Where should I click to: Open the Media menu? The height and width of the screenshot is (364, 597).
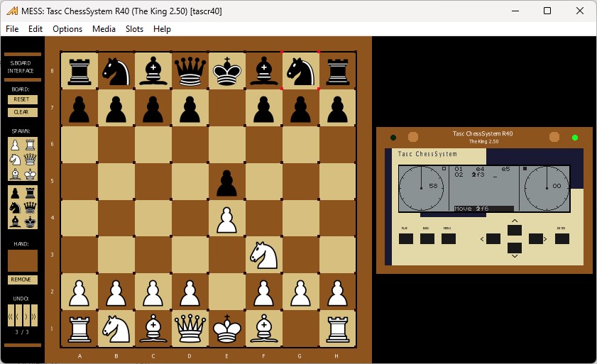click(x=104, y=29)
